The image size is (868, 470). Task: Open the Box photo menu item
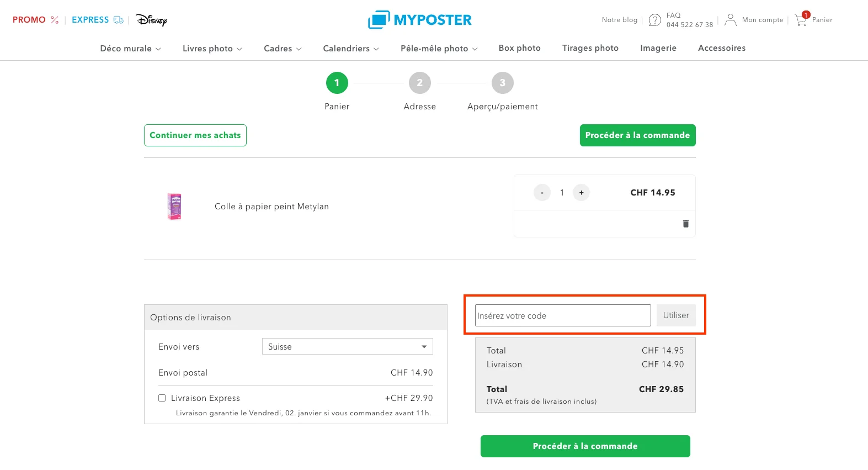[x=520, y=48]
